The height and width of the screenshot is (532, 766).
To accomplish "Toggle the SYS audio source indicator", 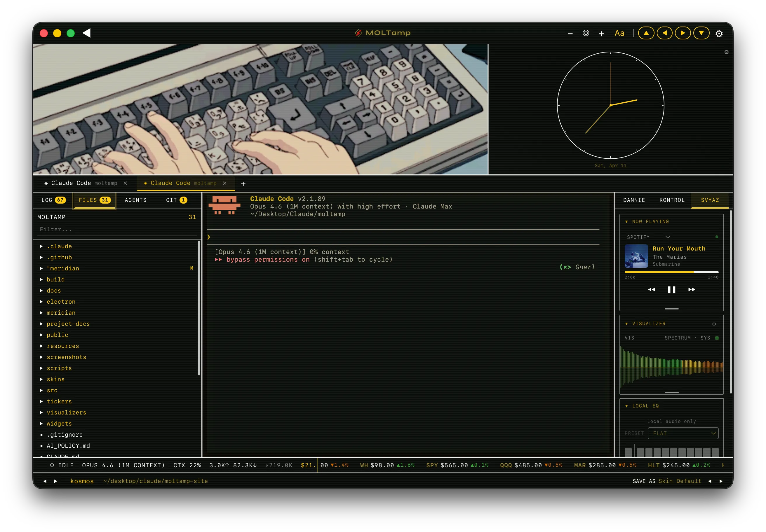I will (717, 338).
